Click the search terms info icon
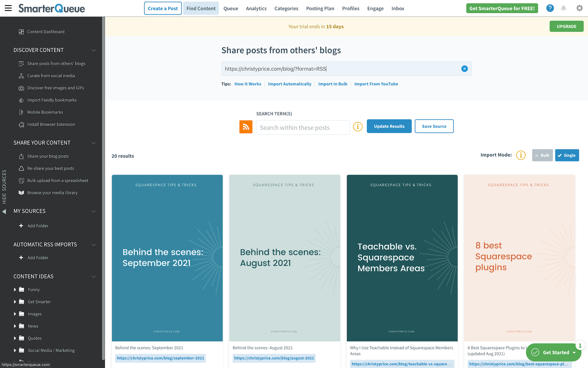Image resolution: width=588 pixels, height=368 pixels. tap(358, 126)
